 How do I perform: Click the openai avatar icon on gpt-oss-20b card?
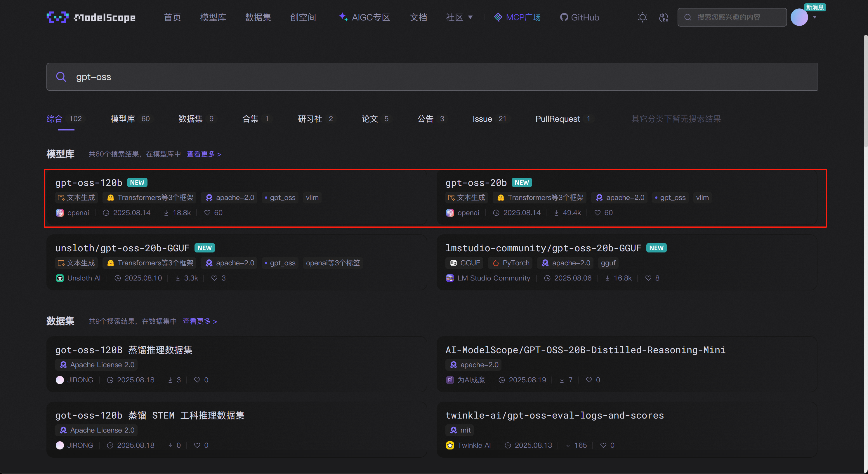pyautogui.click(x=450, y=213)
